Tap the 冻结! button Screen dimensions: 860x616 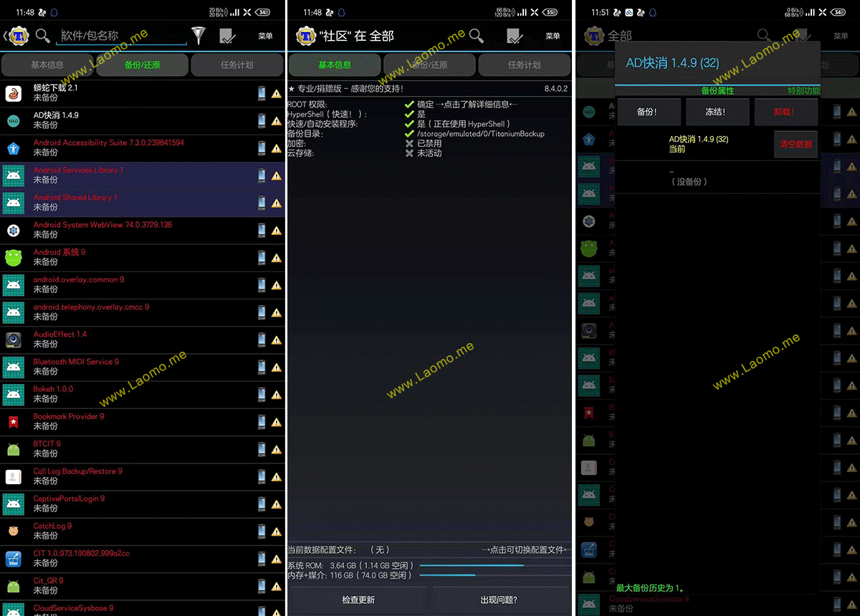[717, 112]
